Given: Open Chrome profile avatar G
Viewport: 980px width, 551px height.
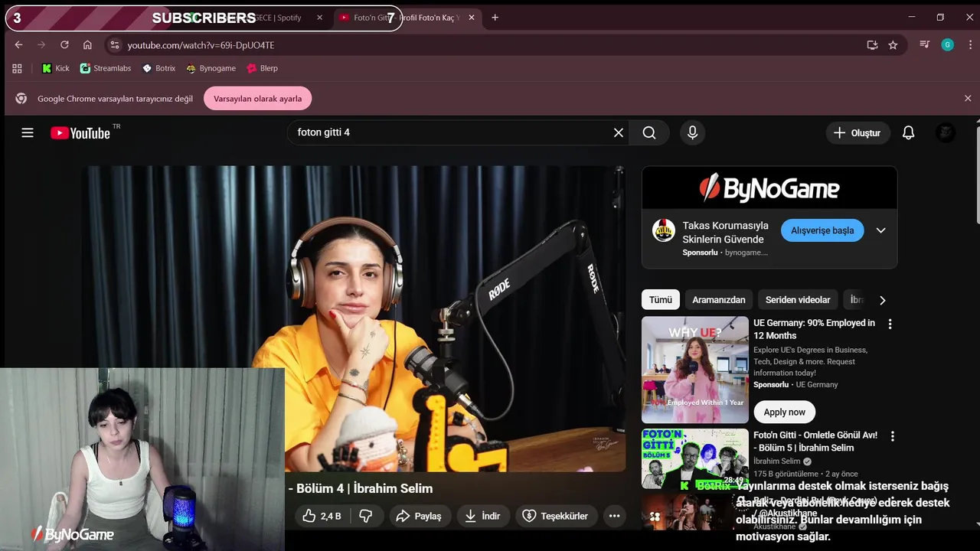Looking at the screenshot, I should pos(948,45).
